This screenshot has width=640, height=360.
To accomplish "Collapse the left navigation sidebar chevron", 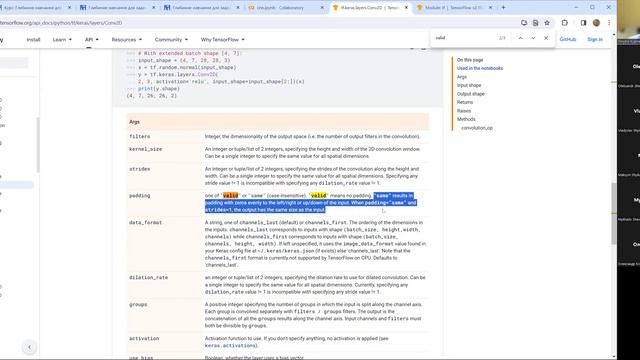I will 29,347.
